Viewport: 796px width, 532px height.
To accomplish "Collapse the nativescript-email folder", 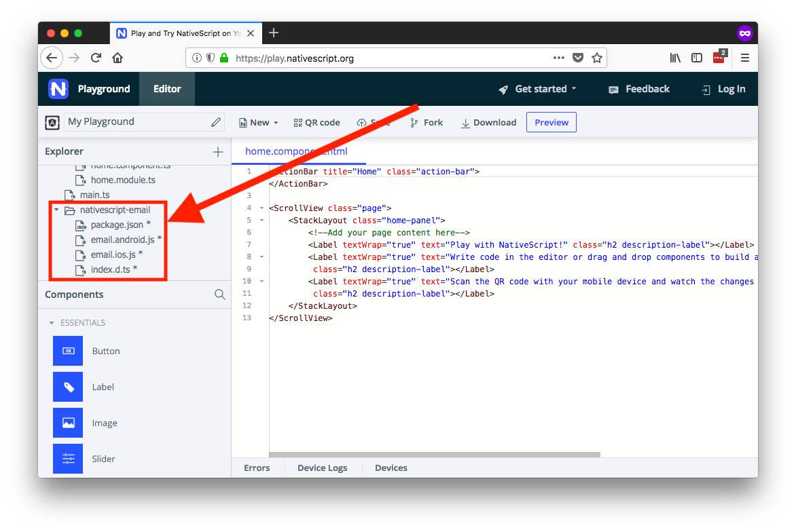I will (x=56, y=210).
